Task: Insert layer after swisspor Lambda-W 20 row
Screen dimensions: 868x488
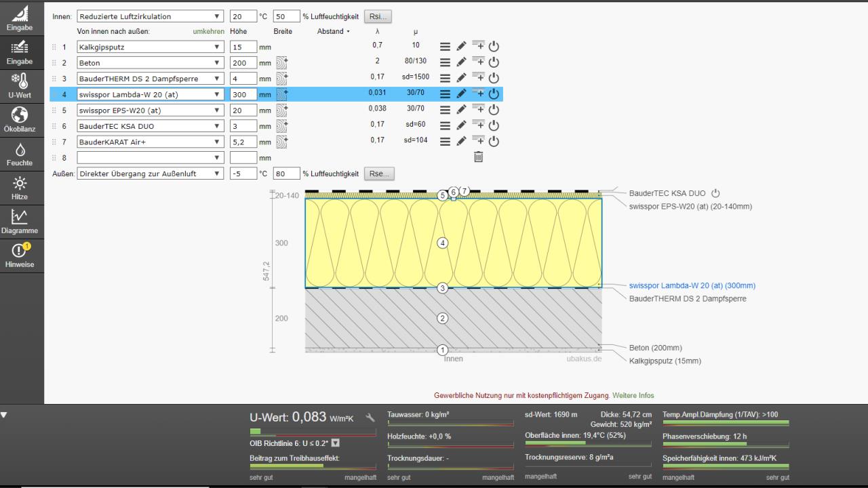Action: click(479, 94)
